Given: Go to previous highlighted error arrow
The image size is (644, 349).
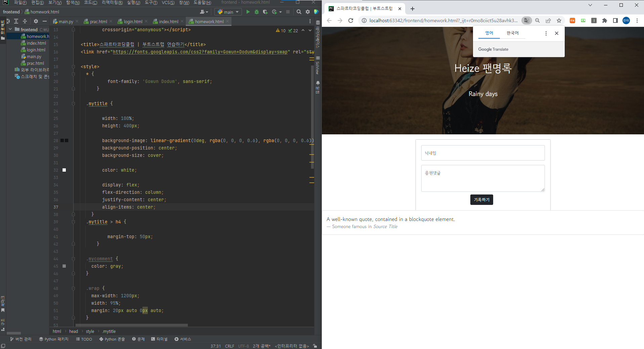Looking at the screenshot, I should (303, 30).
